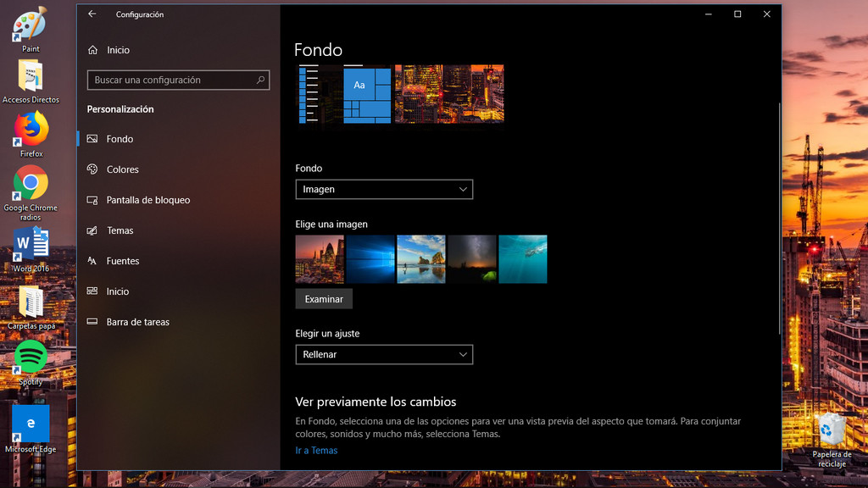Select the aurora night sky wallpaper thumbnail
Image resolution: width=868 pixels, height=488 pixels.
(x=472, y=259)
